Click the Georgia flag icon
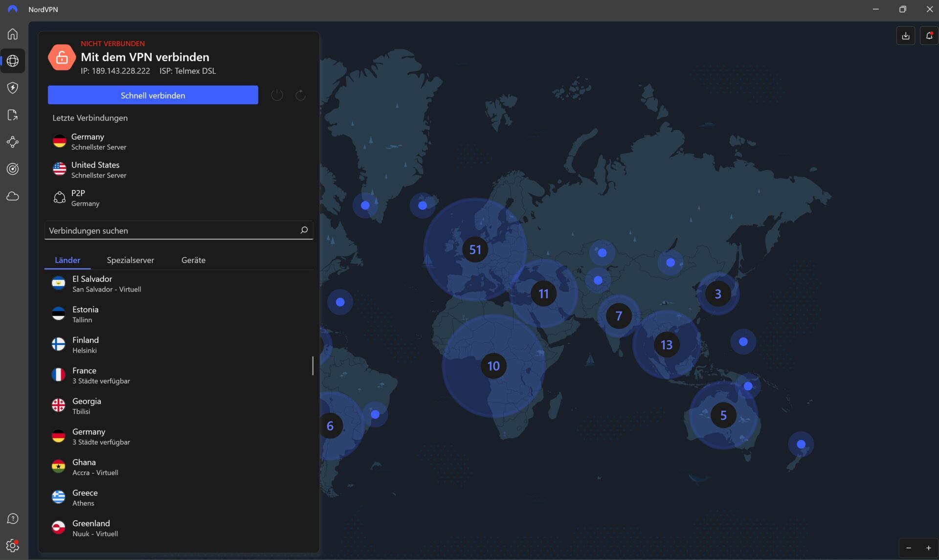 click(x=58, y=405)
